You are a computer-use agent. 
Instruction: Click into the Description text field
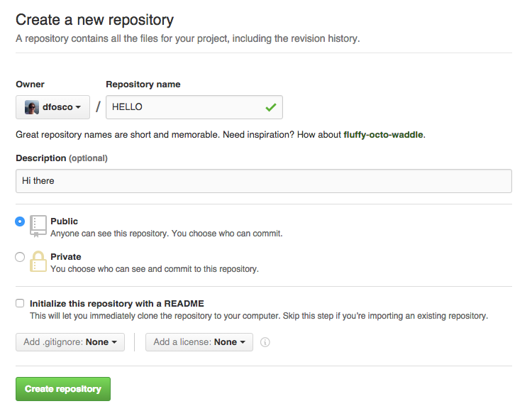[x=263, y=181]
